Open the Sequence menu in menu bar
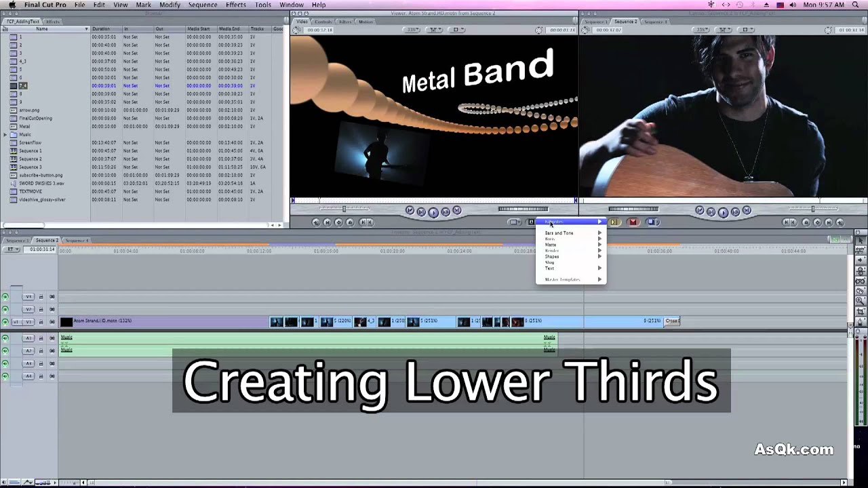The width and height of the screenshot is (868, 488). (203, 5)
